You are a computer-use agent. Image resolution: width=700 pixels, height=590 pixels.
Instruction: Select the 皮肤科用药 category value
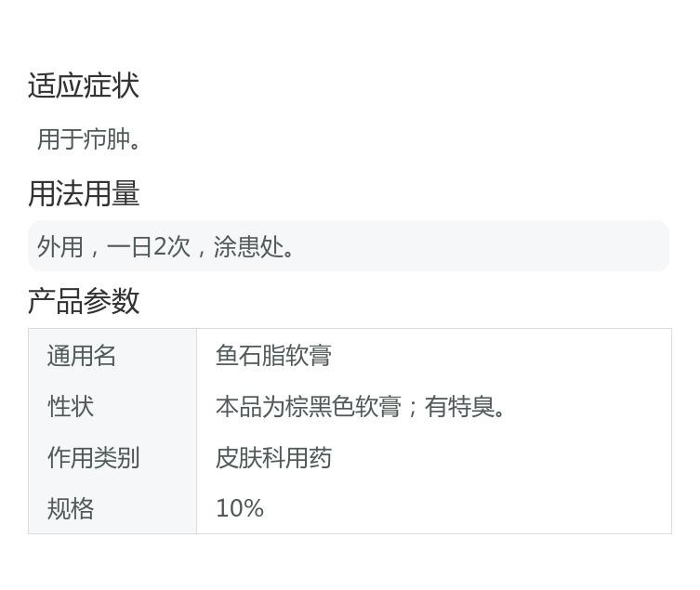[x=273, y=458]
